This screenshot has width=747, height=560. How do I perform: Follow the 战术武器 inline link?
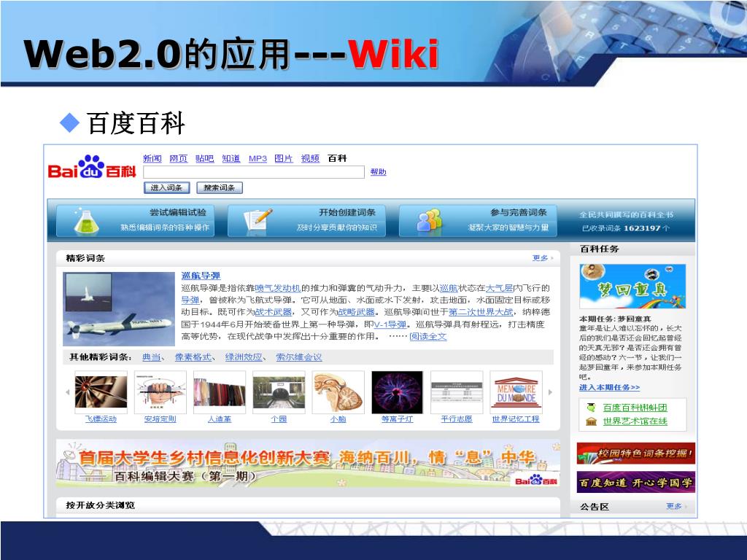(274, 312)
